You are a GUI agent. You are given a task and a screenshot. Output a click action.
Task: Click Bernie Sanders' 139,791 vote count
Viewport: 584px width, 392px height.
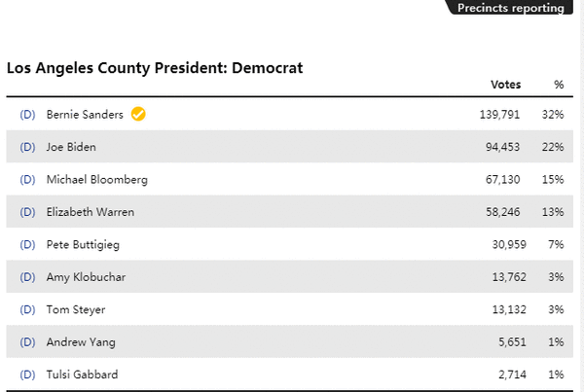click(499, 114)
